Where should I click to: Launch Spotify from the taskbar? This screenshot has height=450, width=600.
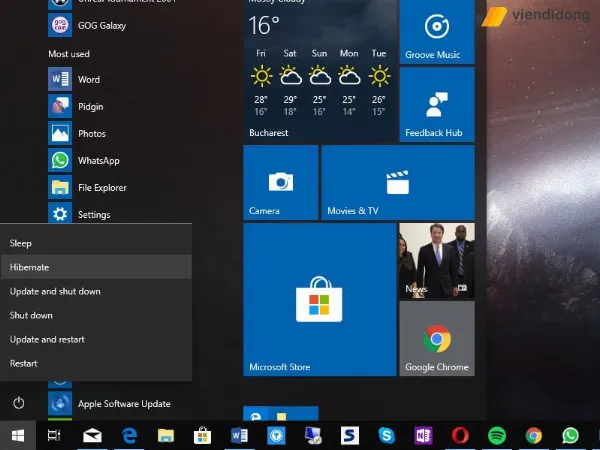tap(497, 435)
